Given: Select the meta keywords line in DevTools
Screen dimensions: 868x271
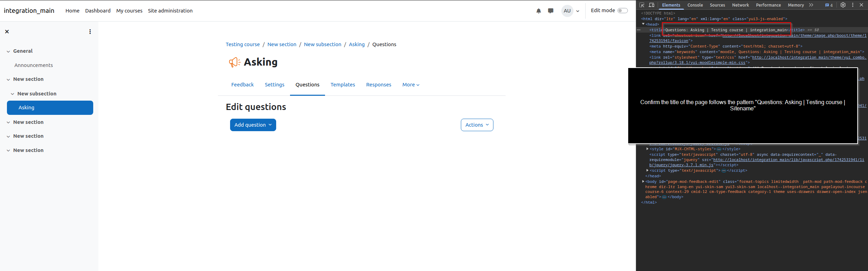Looking at the screenshot, I should (x=757, y=52).
